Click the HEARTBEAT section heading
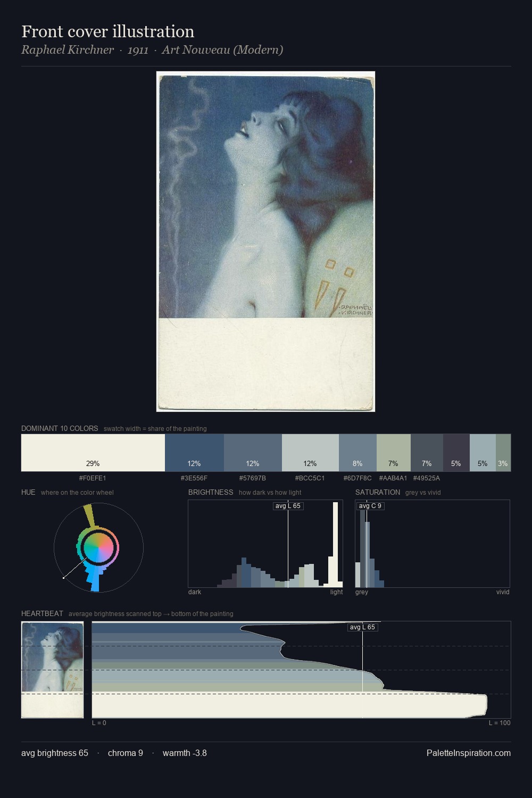 click(x=42, y=613)
